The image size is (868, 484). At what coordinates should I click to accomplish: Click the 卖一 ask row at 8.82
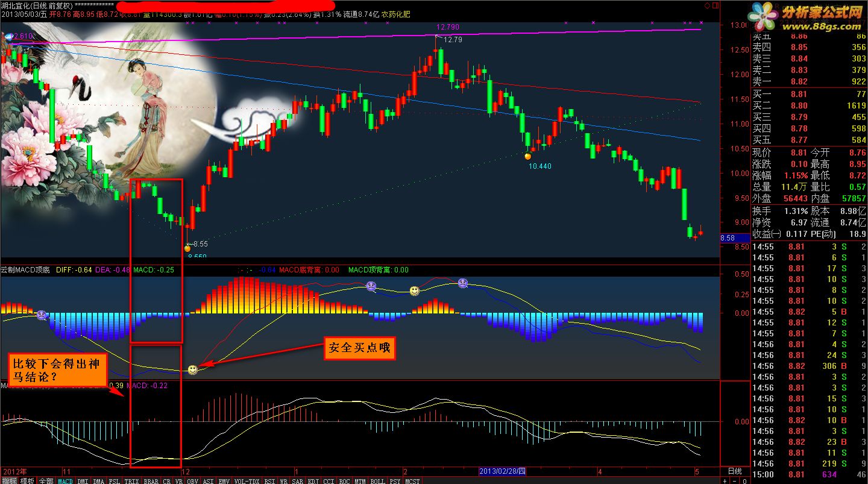[810, 82]
